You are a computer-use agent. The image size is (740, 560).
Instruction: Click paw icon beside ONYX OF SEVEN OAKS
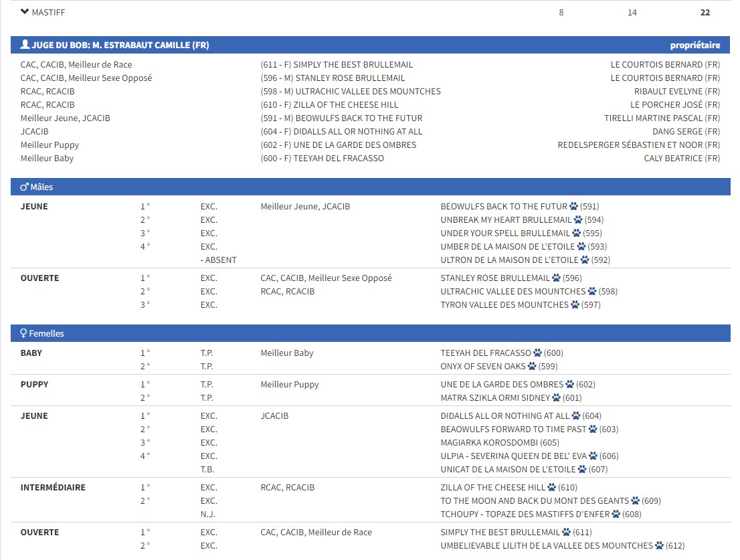(x=532, y=366)
